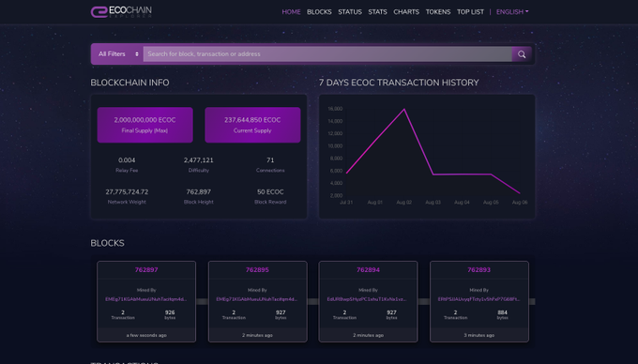Click the Connections value 71
The image size is (638, 364).
pyautogui.click(x=270, y=160)
